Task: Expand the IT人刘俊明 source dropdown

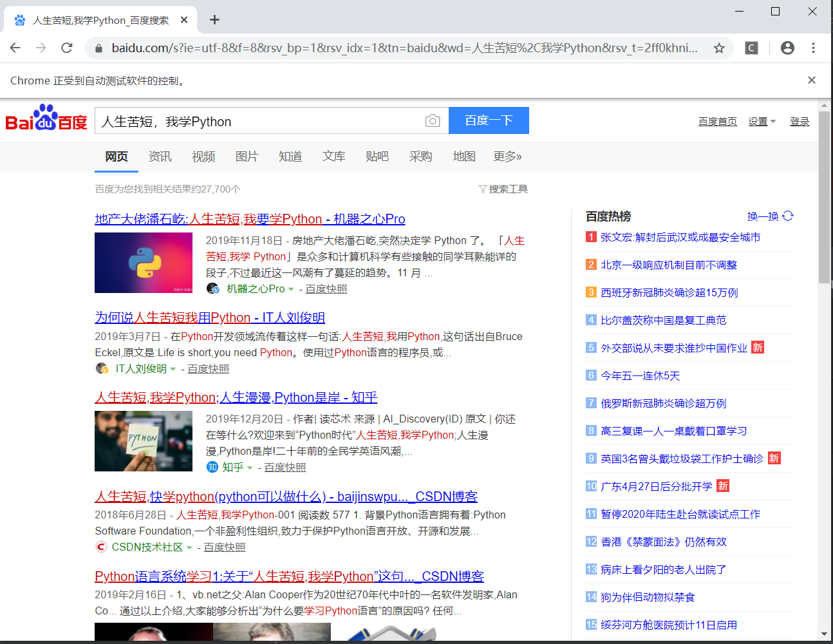Action: [173, 369]
